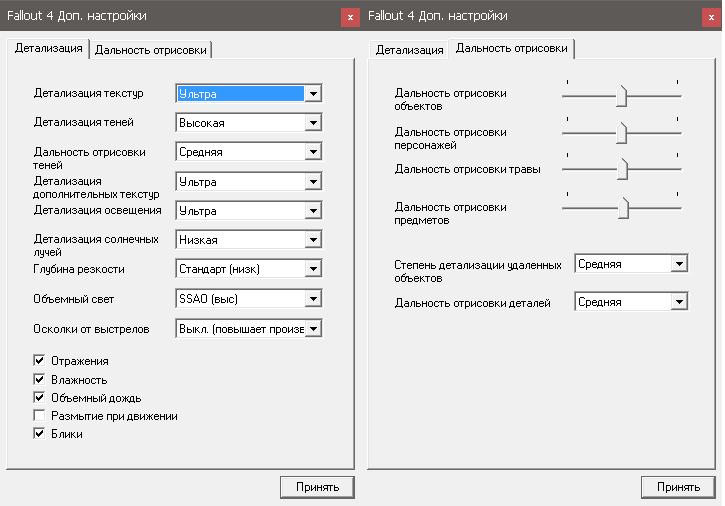Close the left Fallout 4 settings window
Image resolution: width=725 pixels, height=506 pixels.
tap(349, 16)
